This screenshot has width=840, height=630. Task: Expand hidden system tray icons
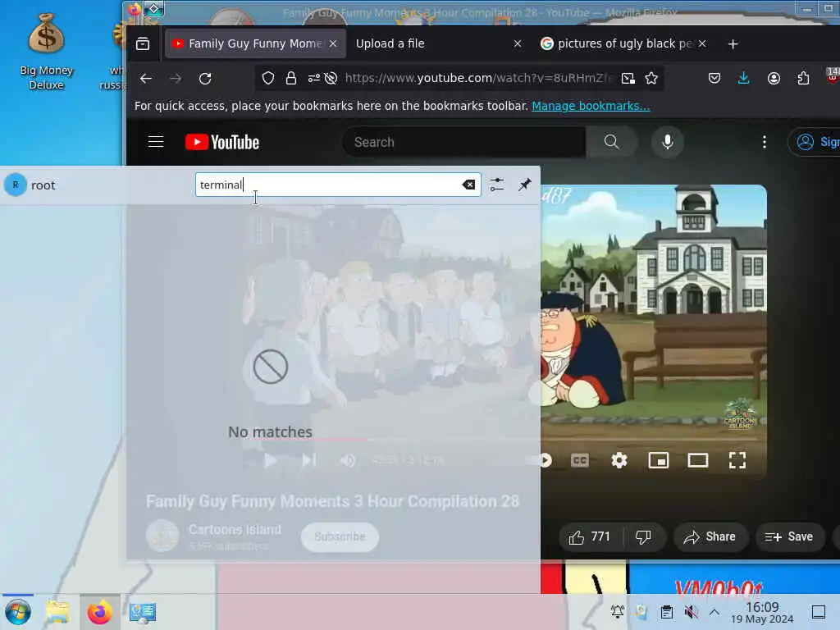(x=714, y=612)
